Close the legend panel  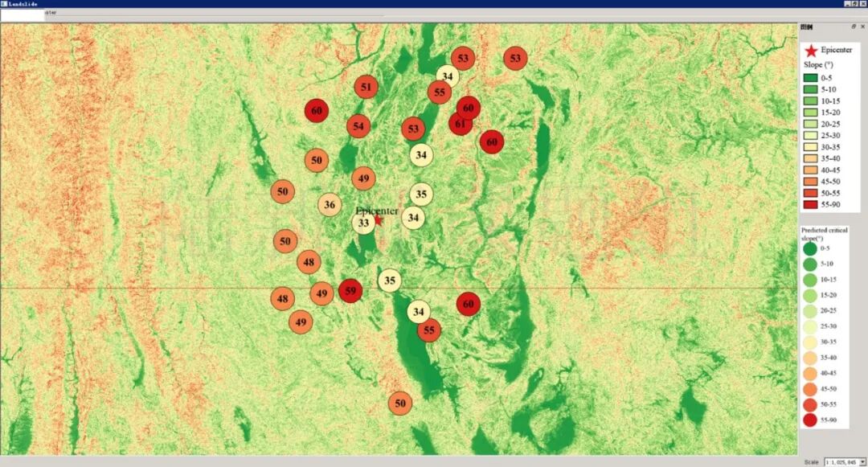pos(862,27)
